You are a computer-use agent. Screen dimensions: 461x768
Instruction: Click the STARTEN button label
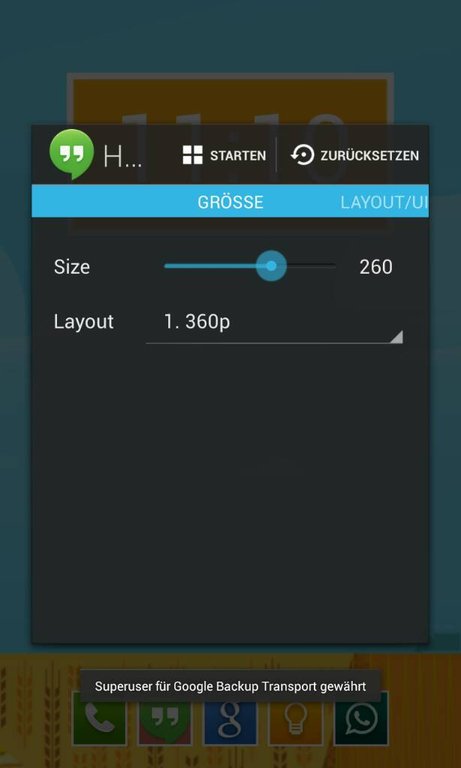238,156
